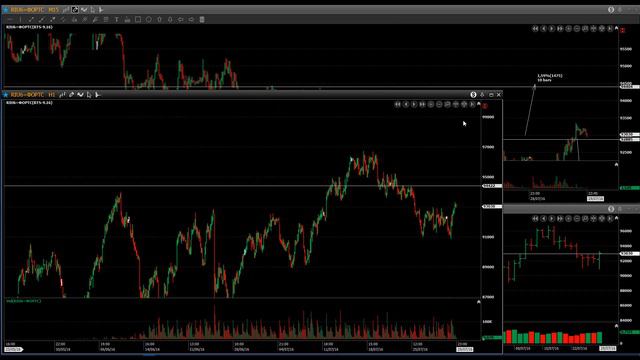Jump to chart start in the H1 navigation bar

(x=397, y=105)
